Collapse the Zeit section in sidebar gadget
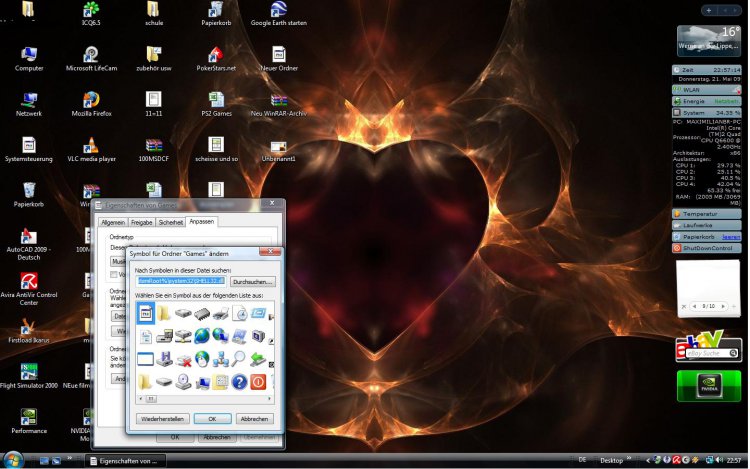The width and height of the screenshot is (750, 469). pos(706,70)
